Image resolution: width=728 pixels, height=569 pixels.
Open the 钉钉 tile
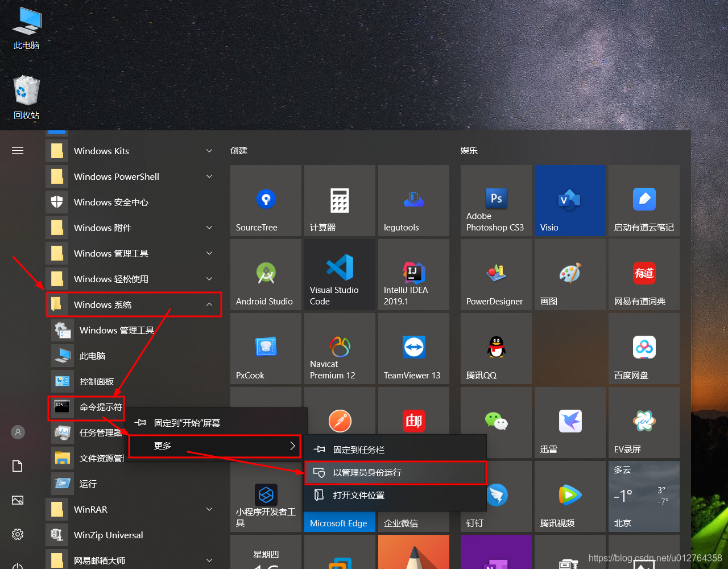point(496,496)
